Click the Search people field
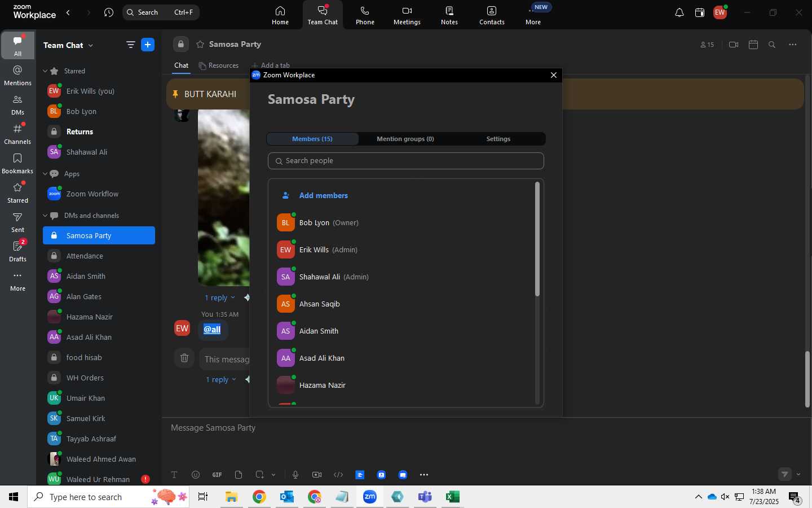The width and height of the screenshot is (812, 508). pos(406,161)
